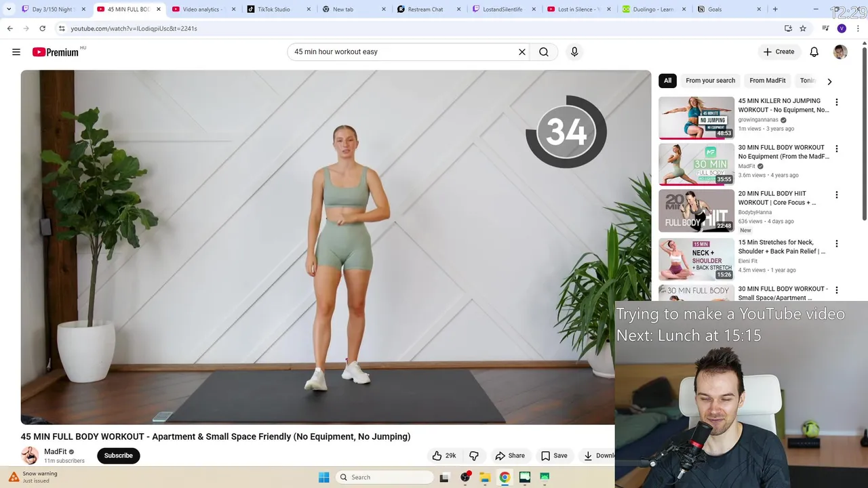This screenshot has width=868, height=488.
Task: Select the From your search chip
Action: tap(710, 81)
